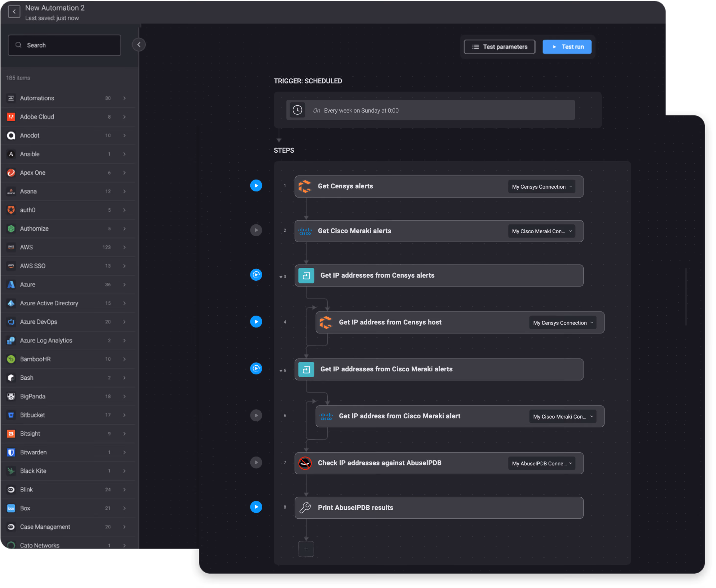Click the search magnifier icon
This screenshot has width=716, height=588.
click(19, 45)
